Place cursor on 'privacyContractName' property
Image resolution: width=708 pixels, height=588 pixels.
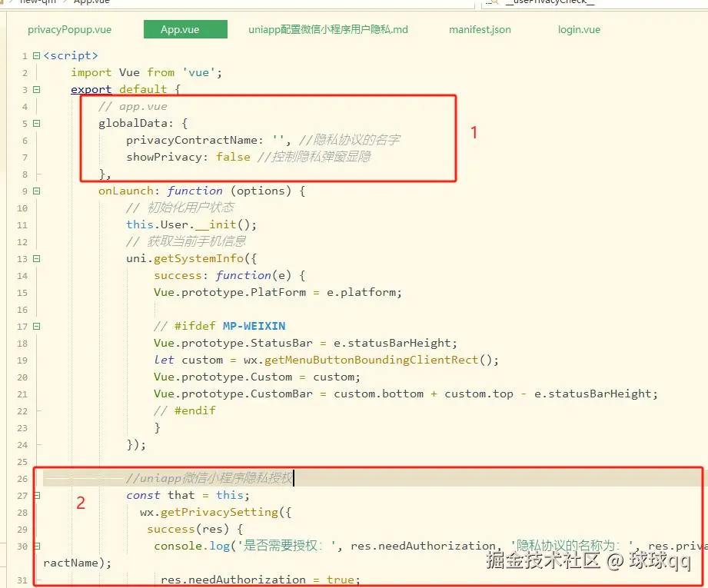coord(191,141)
